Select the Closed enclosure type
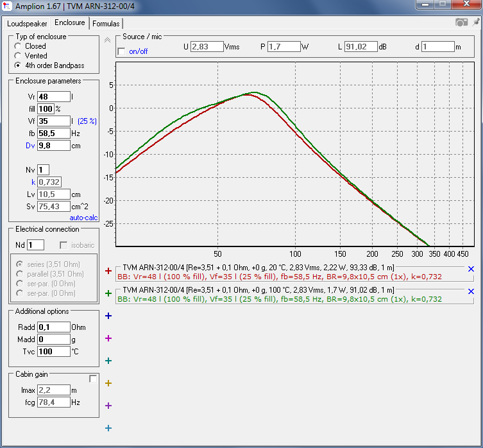The image size is (483, 448). tap(18, 46)
